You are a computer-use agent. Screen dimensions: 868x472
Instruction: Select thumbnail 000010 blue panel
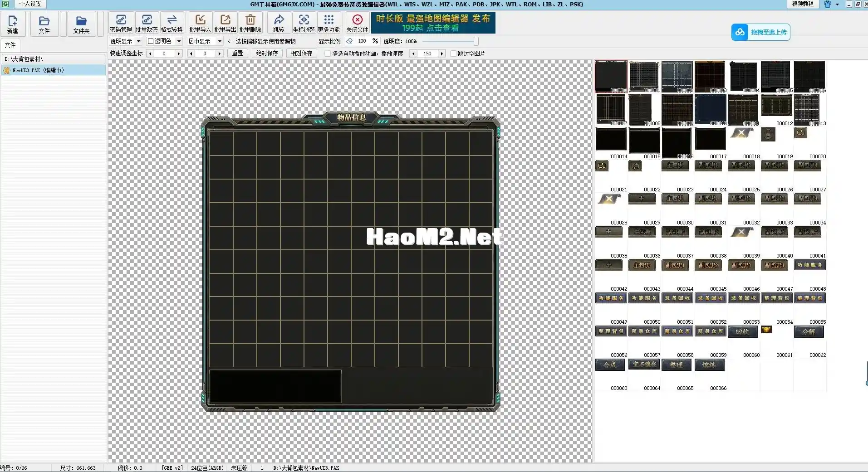click(x=711, y=110)
